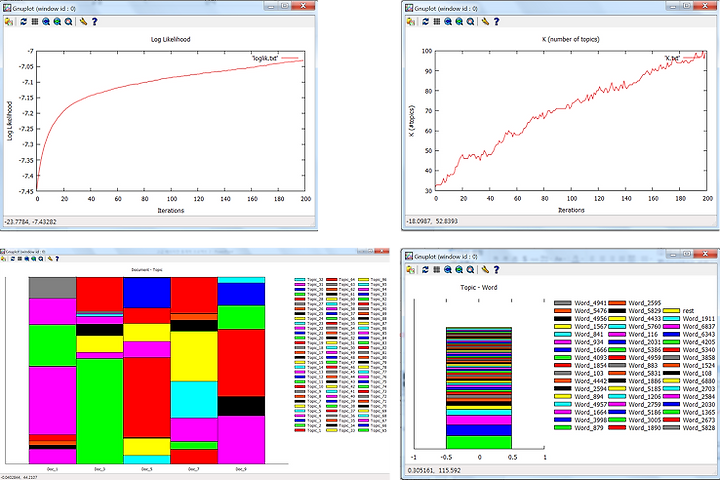The image size is (720, 480).
Task: Toggle grid in the Document - Topic window
Action: coord(20,259)
